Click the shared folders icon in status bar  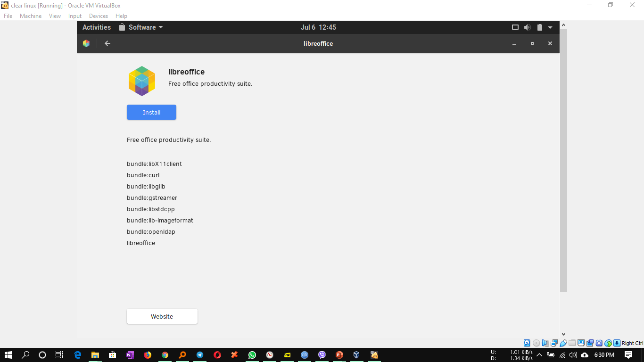(x=572, y=343)
